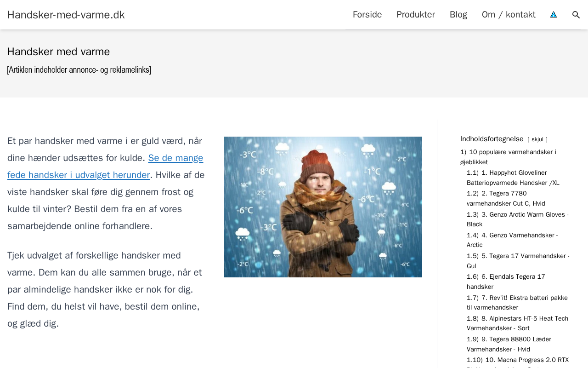
Task: Jump to Tegera 7780 varmehandsker entry
Action: pyautogui.click(x=506, y=198)
